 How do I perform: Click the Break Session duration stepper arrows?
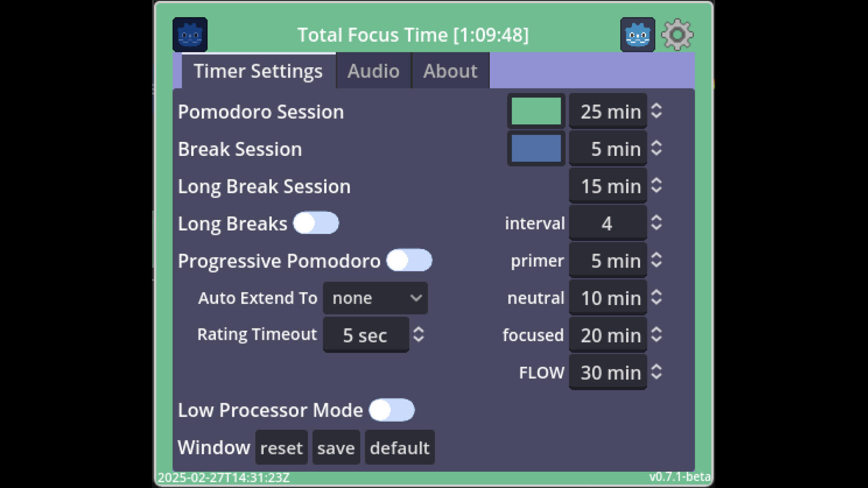tap(656, 148)
